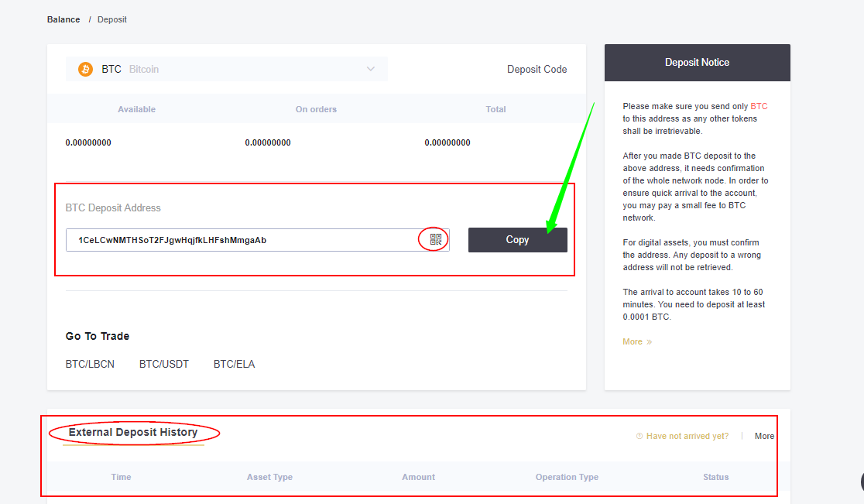Click the Total balance label
The width and height of the screenshot is (864, 504).
pos(495,109)
